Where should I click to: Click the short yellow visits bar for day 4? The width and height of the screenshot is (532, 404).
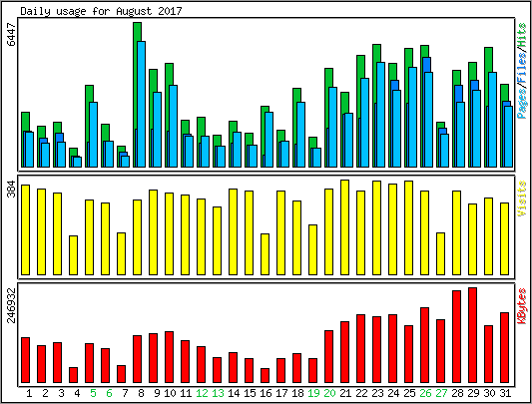(73, 255)
